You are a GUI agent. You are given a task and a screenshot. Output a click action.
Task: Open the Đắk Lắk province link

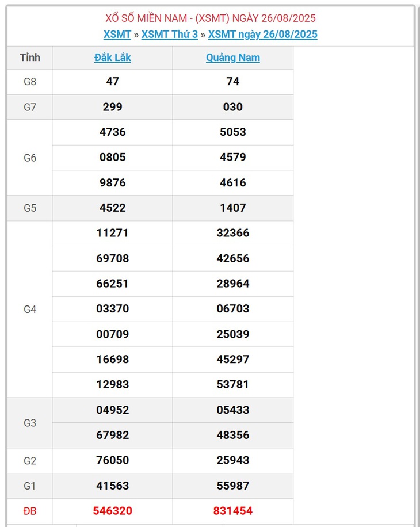[x=113, y=58]
